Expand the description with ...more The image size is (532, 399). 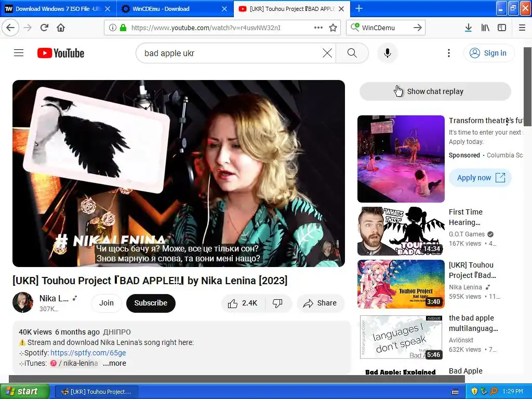pyautogui.click(x=115, y=363)
